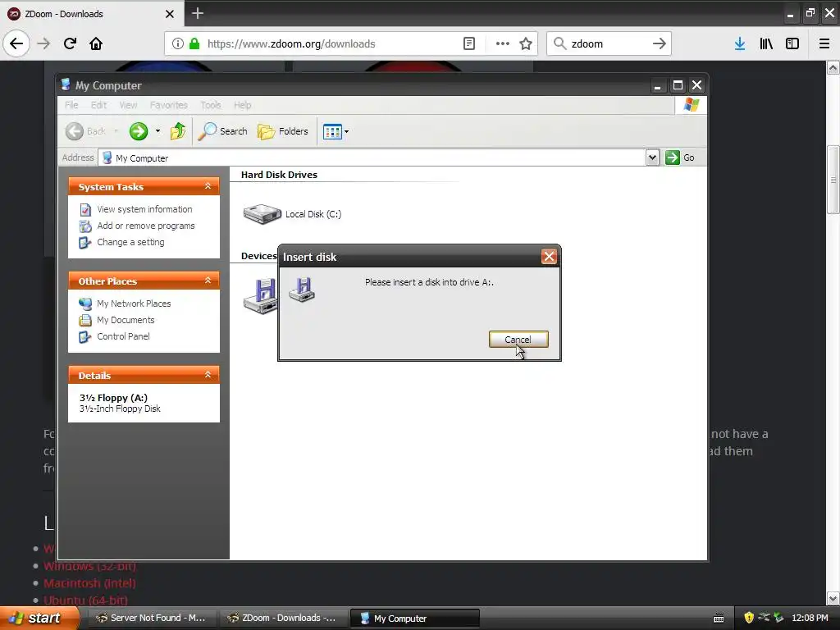Viewport: 840px width, 630px height.
Task: Click the View system information icon
Action: (85, 209)
